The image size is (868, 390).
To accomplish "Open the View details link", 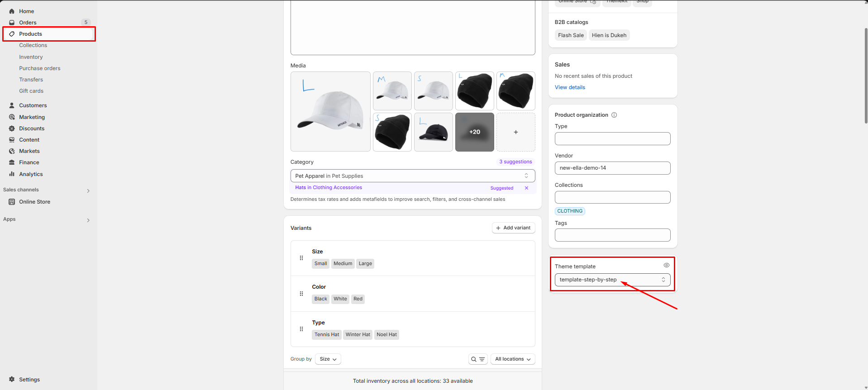I will (570, 87).
